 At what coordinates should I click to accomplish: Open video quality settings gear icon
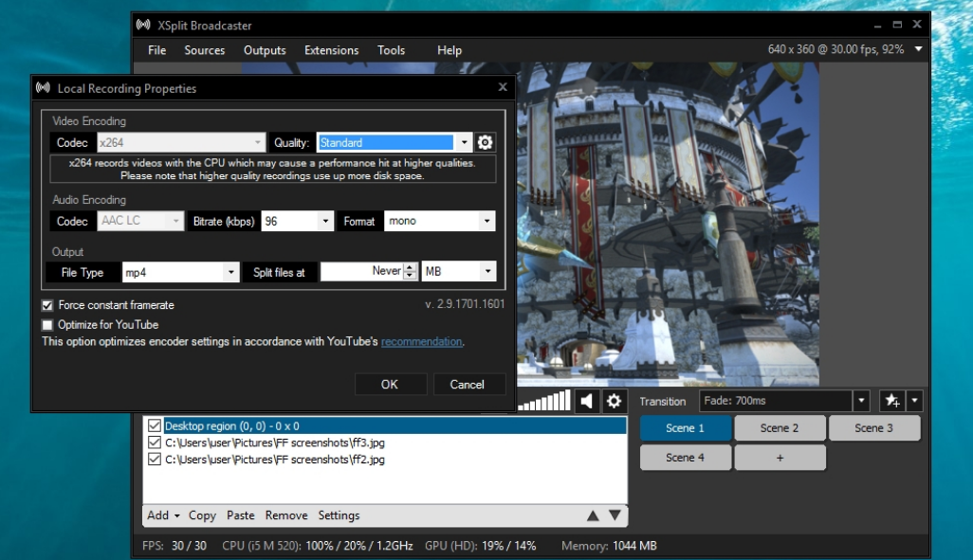point(485,143)
